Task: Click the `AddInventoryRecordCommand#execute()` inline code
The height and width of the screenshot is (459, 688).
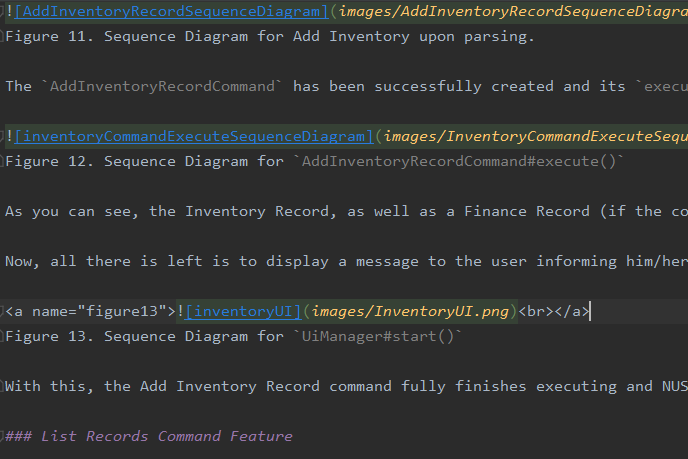Action: pyautogui.click(x=459, y=161)
